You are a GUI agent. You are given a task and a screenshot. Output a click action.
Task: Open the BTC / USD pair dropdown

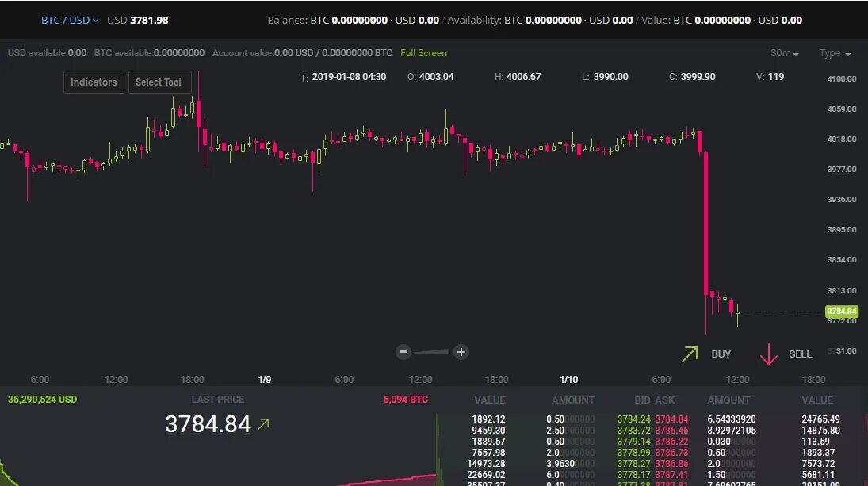[x=70, y=20]
